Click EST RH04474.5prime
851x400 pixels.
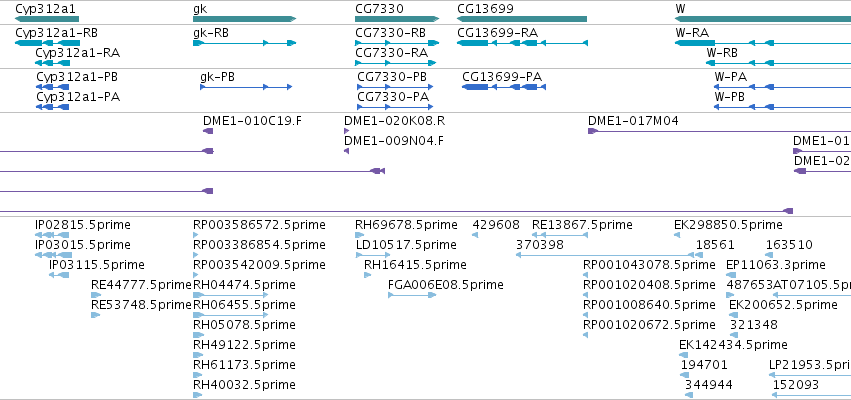[231, 295]
